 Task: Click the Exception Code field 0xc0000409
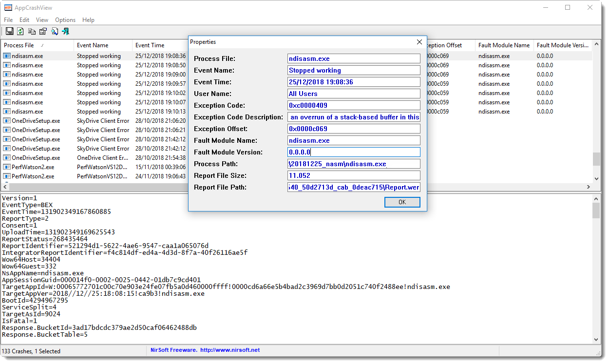tap(354, 105)
